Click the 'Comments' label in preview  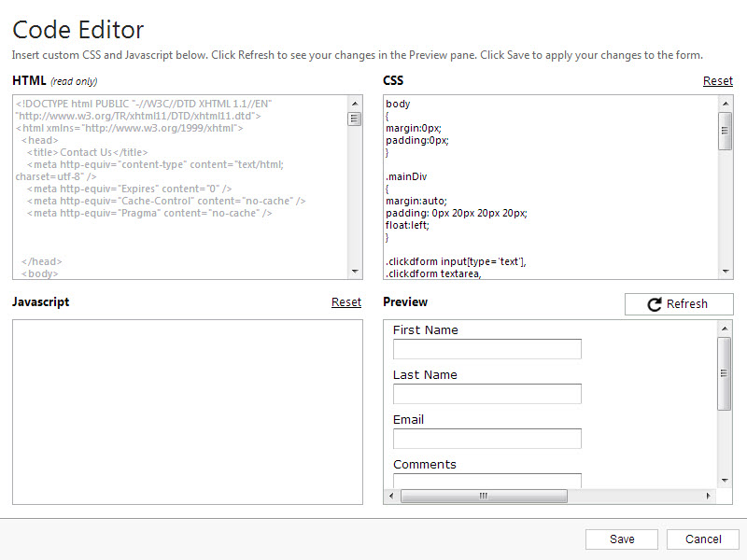[425, 464]
